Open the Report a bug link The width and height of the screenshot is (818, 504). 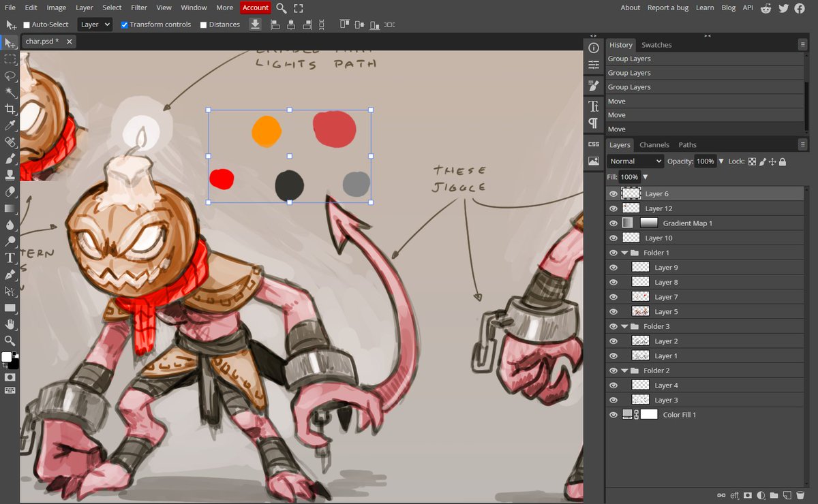point(667,7)
